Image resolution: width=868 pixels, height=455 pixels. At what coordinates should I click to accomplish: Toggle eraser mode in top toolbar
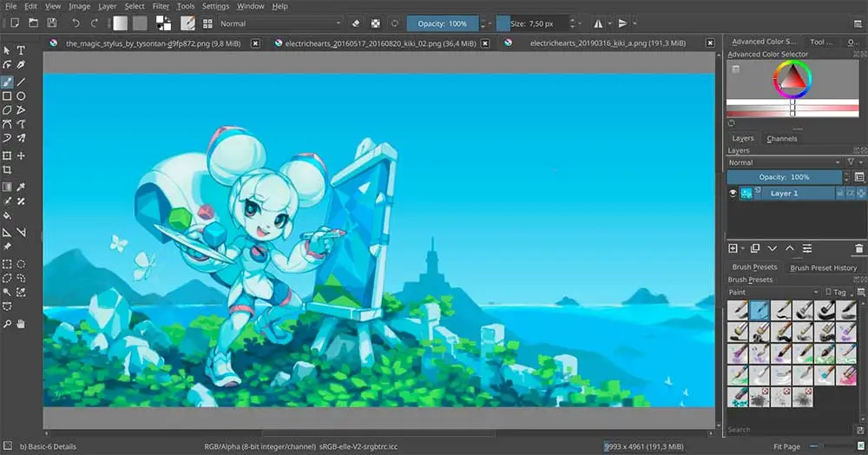357,23
